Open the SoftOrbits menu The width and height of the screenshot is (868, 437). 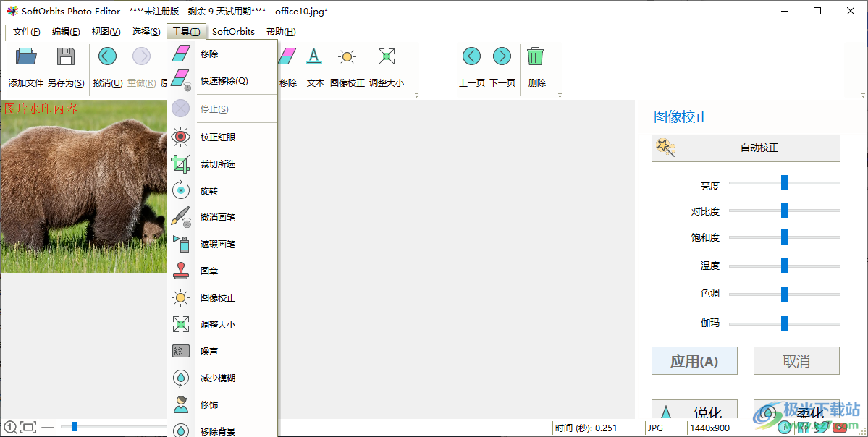pyautogui.click(x=234, y=32)
